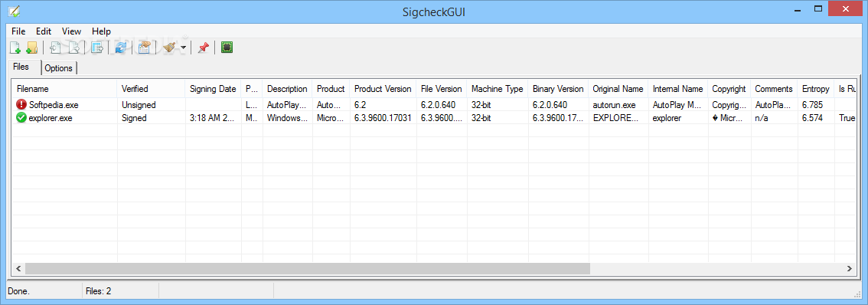Click the Binary Version column header
Viewport: 868px width, 305px height.
click(x=558, y=89)
